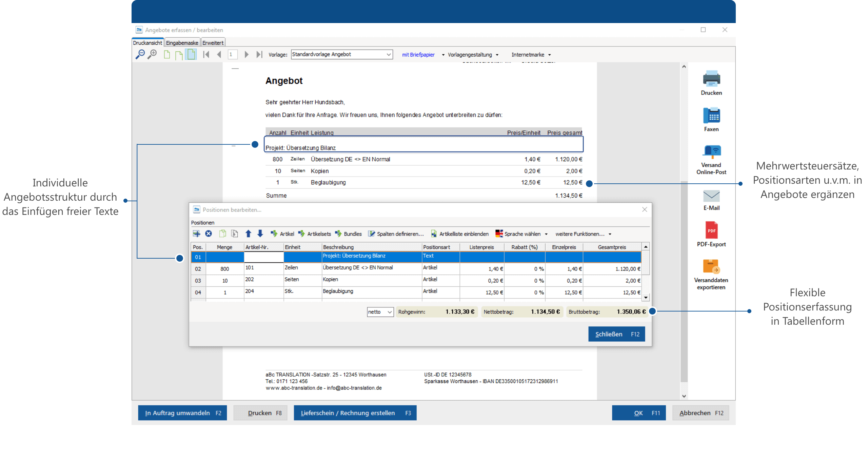The image size is (868, 463).
Task: Click the copy position icon
Action: coord(222,234)
